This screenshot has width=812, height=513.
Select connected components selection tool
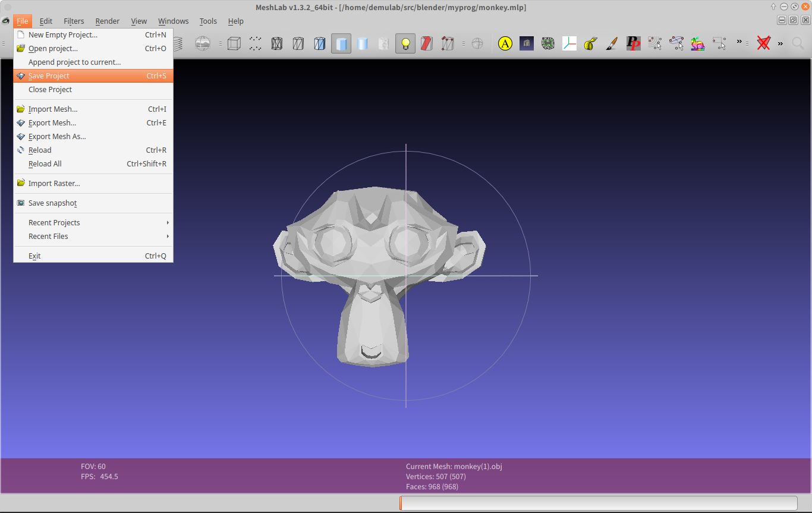[x=655, y=43]
